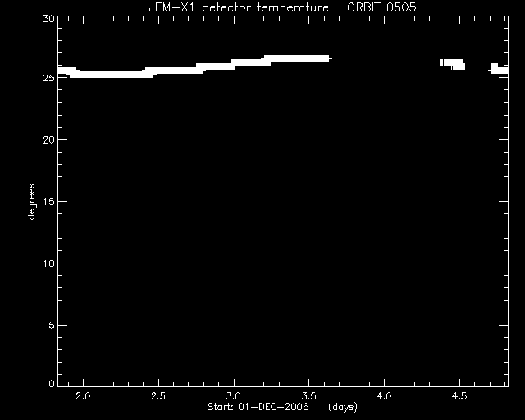Click the y-axis tick label 20
This screenshot has width=525, height=420.
click(48, 140)
